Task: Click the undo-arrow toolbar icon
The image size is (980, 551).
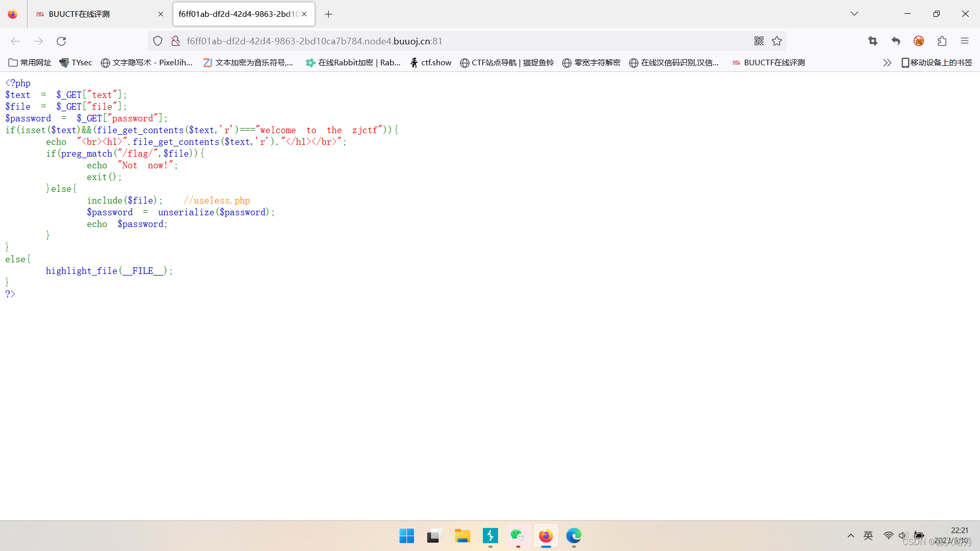Action: [896, 41]
